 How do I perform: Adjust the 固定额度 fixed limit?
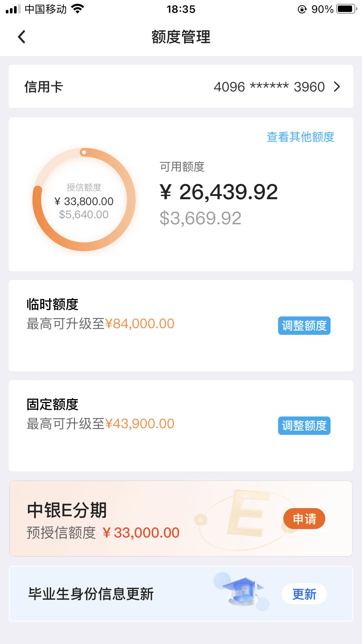(x=304, y=426)
